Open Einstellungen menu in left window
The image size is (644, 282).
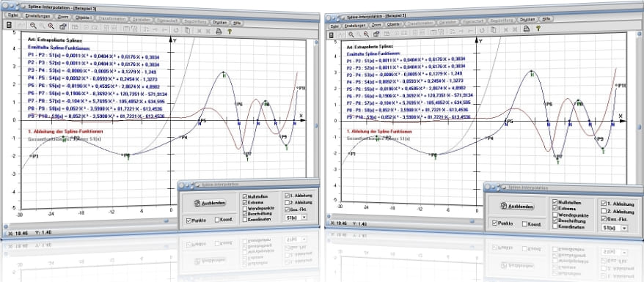point(37,15)
